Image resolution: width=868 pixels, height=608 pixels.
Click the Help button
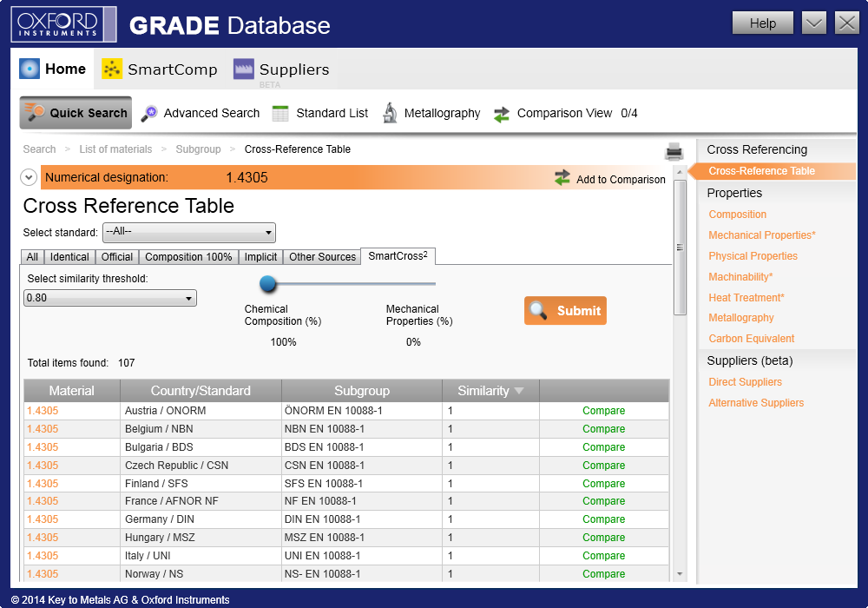tap(763, 23)
